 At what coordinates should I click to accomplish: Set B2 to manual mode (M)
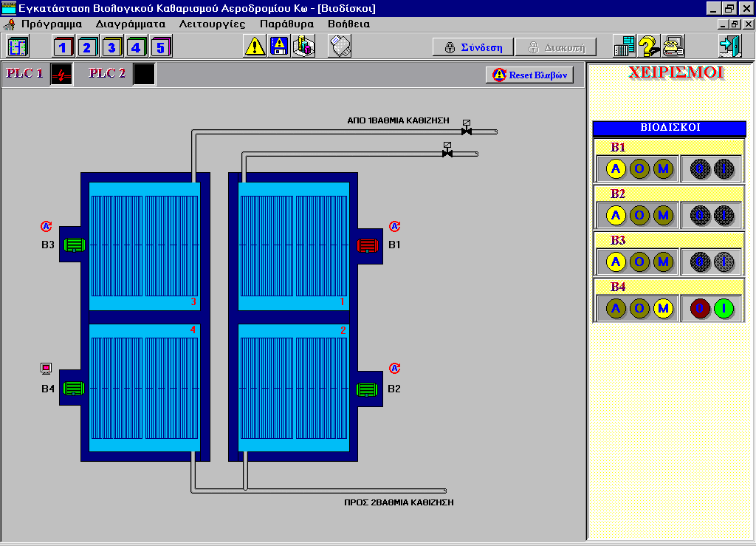point(664,216)
